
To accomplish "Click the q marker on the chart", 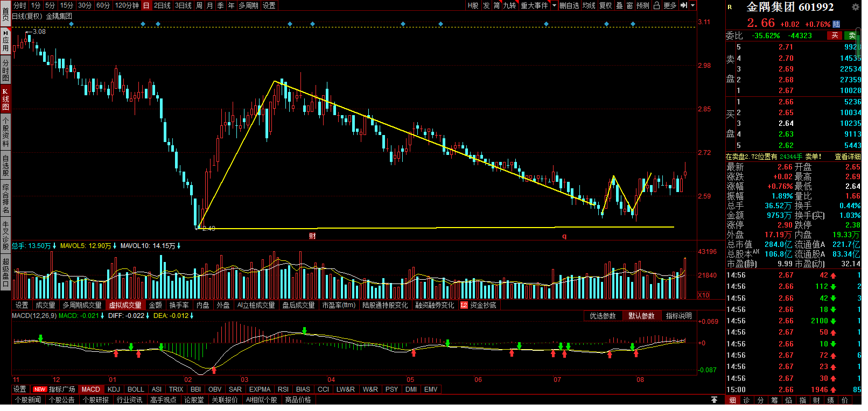I will [x=564, y=236].
